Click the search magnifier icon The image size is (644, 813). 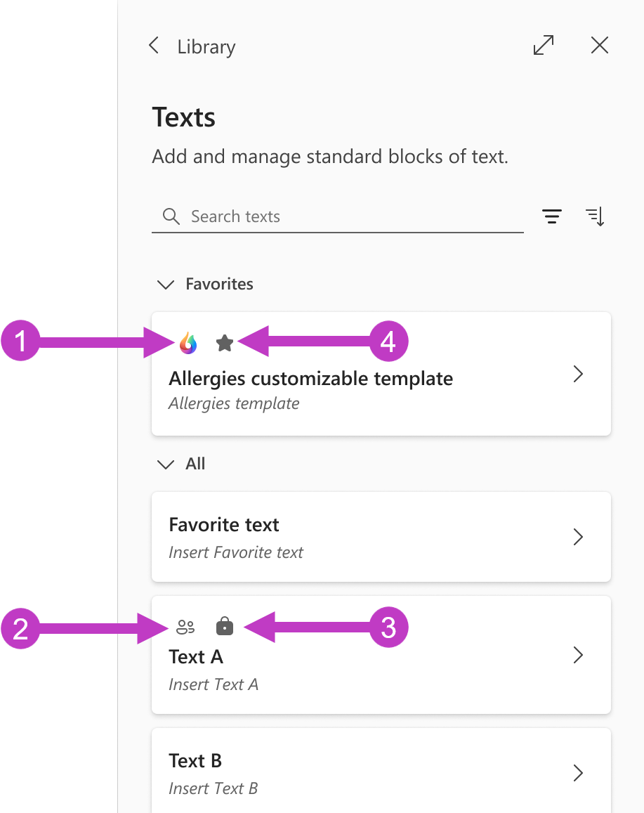pos(171,216)
